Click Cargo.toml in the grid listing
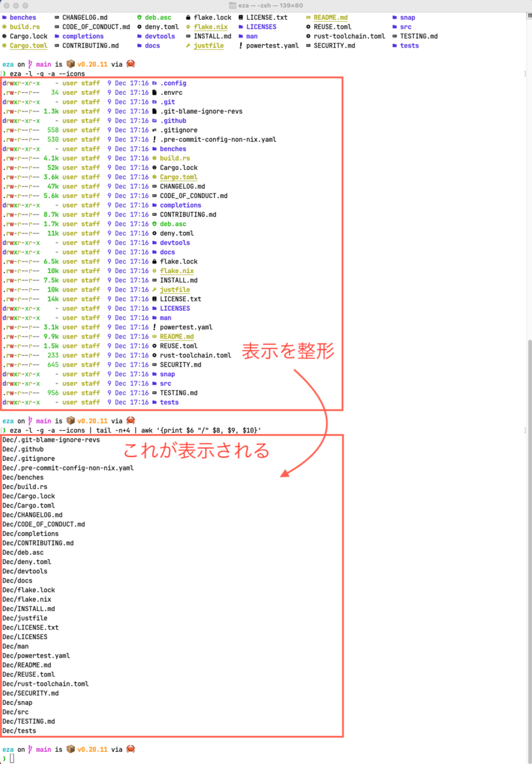 (29, 46)
